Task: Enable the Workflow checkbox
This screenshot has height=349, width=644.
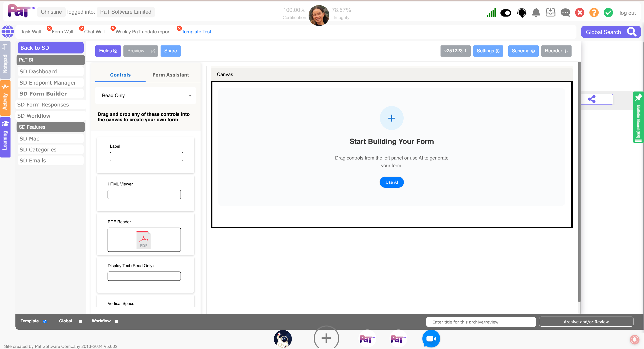Action: click(x=116, y=321)
